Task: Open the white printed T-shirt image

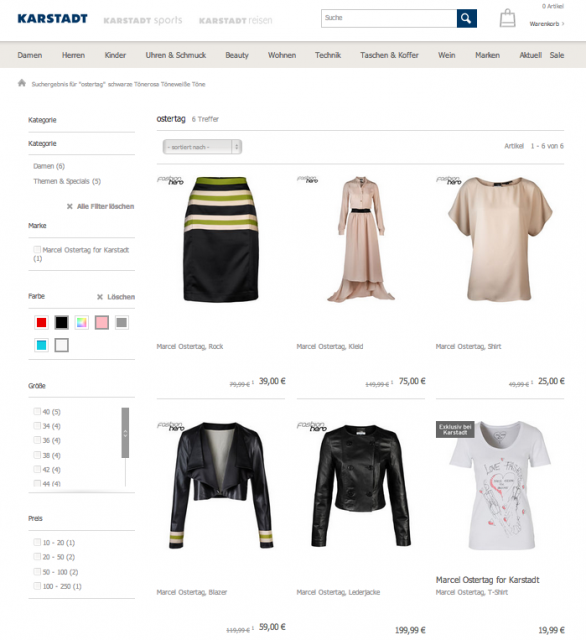Action: (x=500, y=486)
